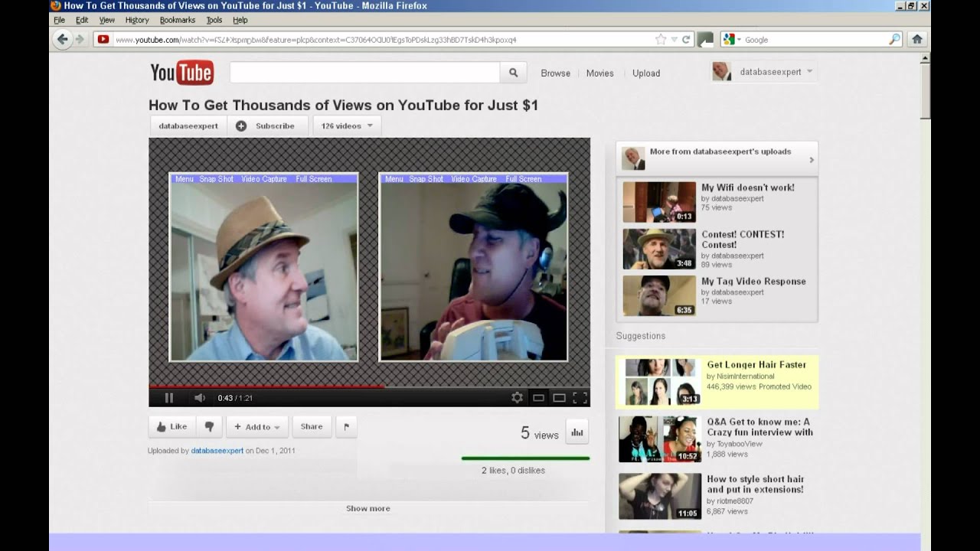The height and width of the screenshot is (551, 980).
Task: Click databaseexpert avatar in header
Action: (x=721, y=72)
